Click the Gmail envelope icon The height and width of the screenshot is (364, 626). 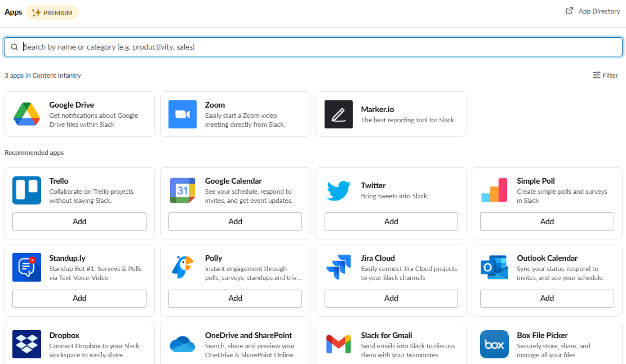pos(339,344)
